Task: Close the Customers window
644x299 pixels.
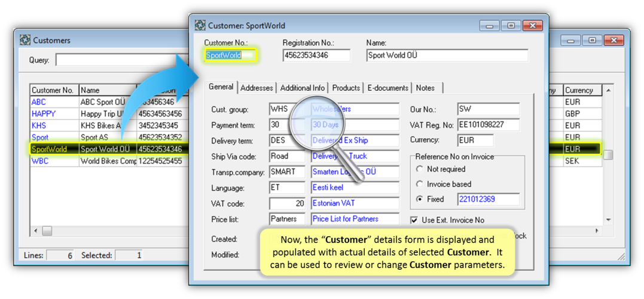Action: coord(614,40)
